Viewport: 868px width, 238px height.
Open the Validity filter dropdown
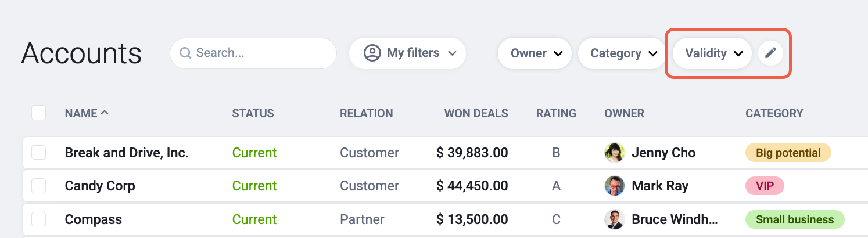click(712, 53)
